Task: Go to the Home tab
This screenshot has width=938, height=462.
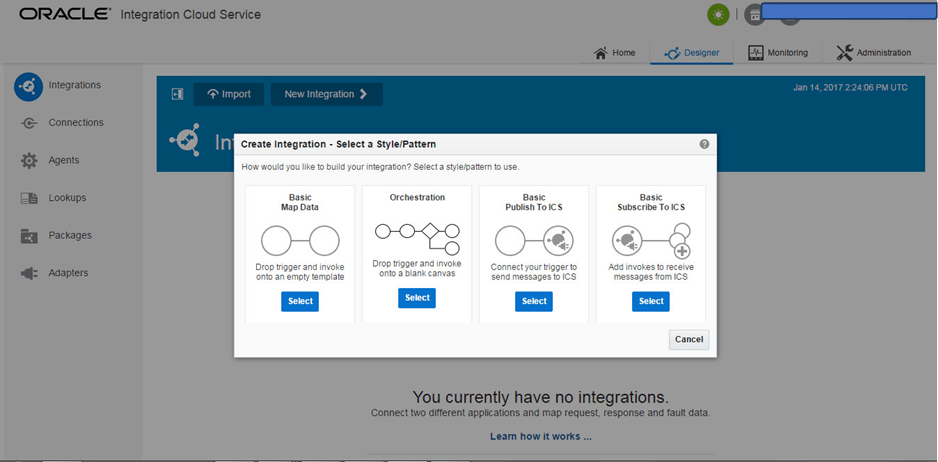Action: 614,53
